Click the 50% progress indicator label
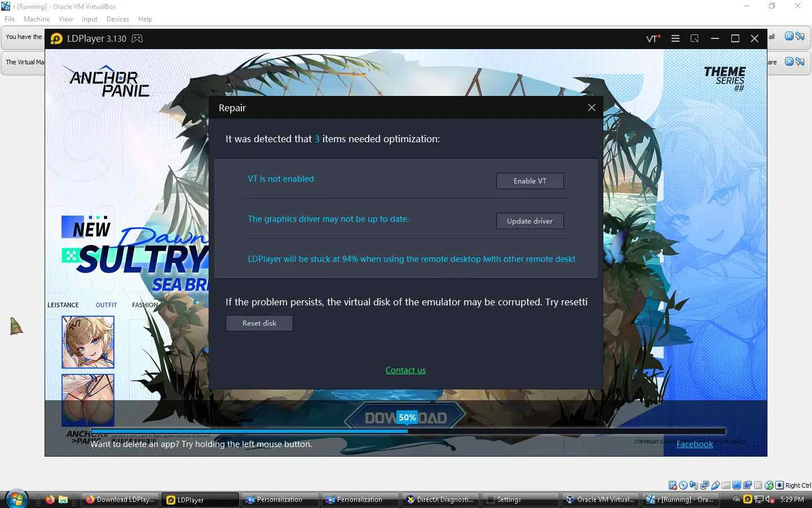This screenshot has height=508, width=812. click(407, 418)
